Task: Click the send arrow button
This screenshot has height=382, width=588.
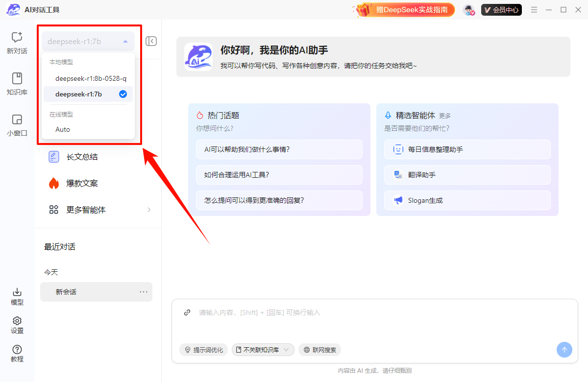Action: pyautogui.click(x=564, y=350)
